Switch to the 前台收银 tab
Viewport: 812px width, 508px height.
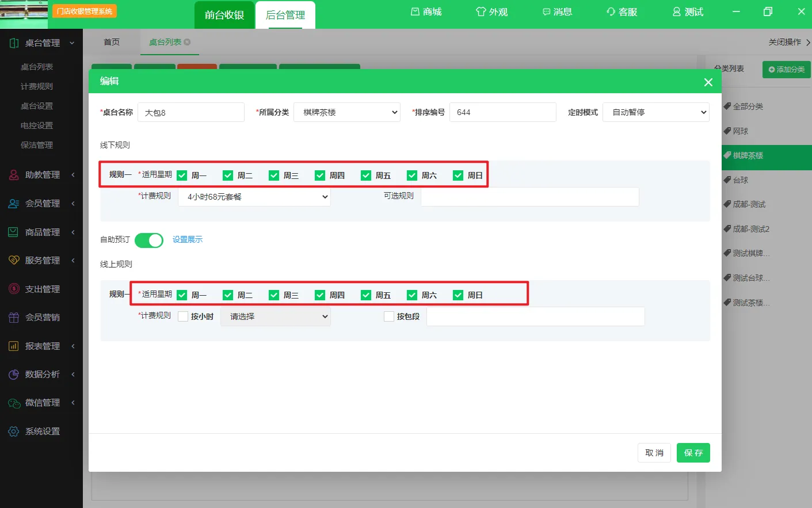pyautogui.click(x=224, y=15)
